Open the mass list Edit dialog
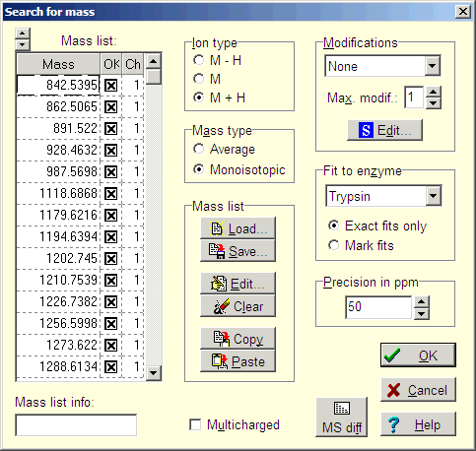 pyautogui.click(x=238, y=284)
